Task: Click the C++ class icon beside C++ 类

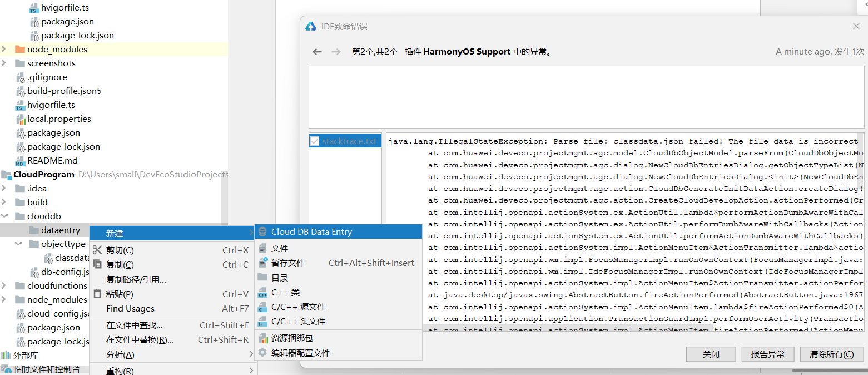Action: click(262, 292)
